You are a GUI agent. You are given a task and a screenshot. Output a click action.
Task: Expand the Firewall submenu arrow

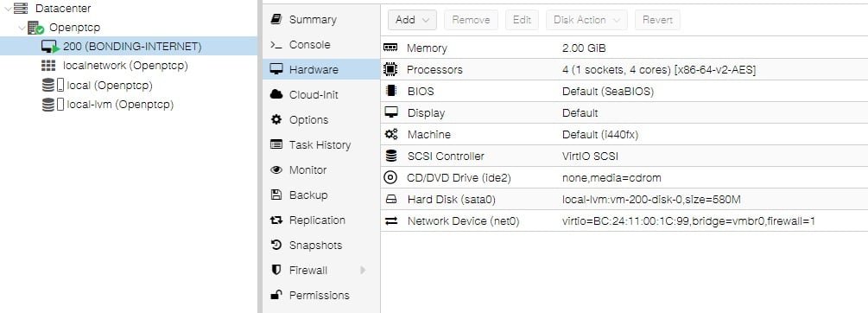363,271
